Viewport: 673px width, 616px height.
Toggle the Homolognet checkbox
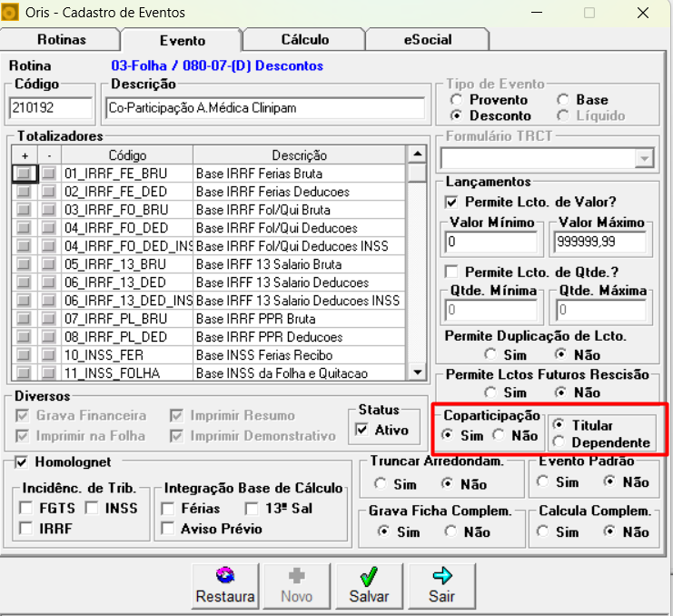[21, 462]
